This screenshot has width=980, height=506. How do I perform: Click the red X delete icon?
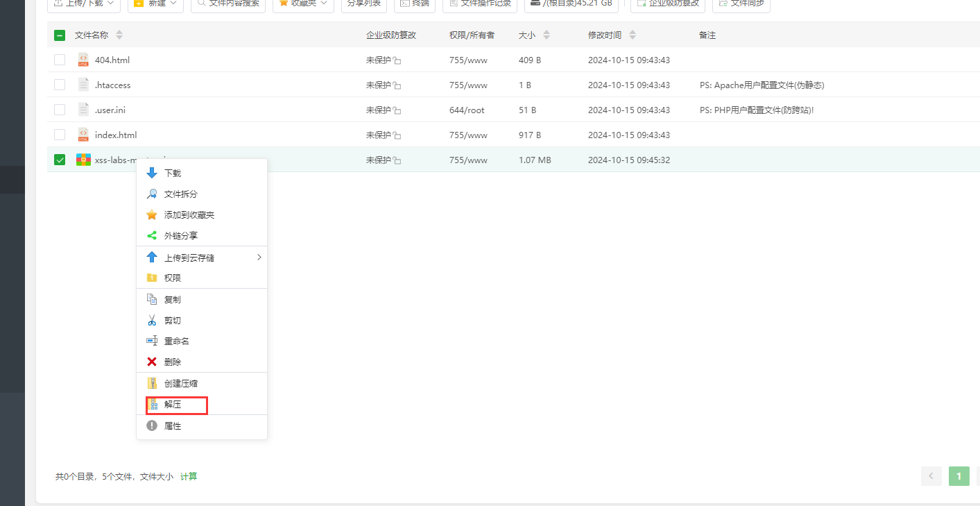152,362
